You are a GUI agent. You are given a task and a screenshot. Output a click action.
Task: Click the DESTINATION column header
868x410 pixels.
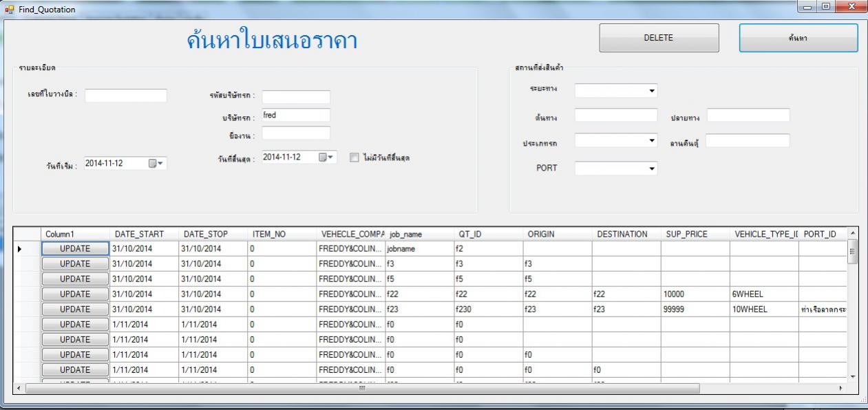[626, 234]
